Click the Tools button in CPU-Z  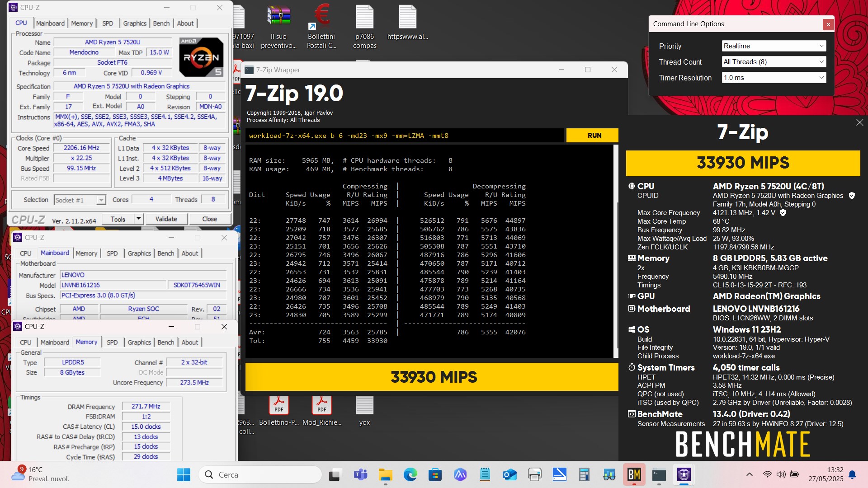[118, 219]
